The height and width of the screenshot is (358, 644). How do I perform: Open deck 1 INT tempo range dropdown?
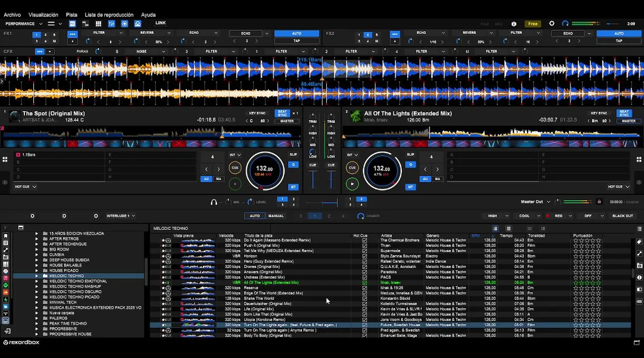[x=235, y=155]
